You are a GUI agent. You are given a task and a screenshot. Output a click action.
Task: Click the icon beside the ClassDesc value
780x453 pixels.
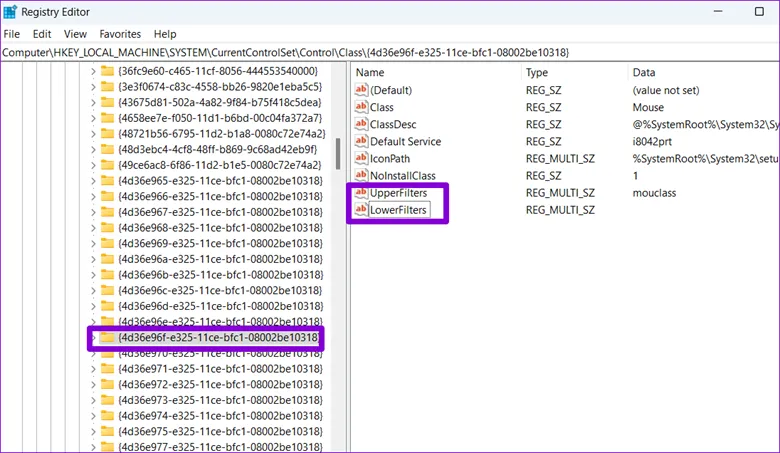(361, 124)
